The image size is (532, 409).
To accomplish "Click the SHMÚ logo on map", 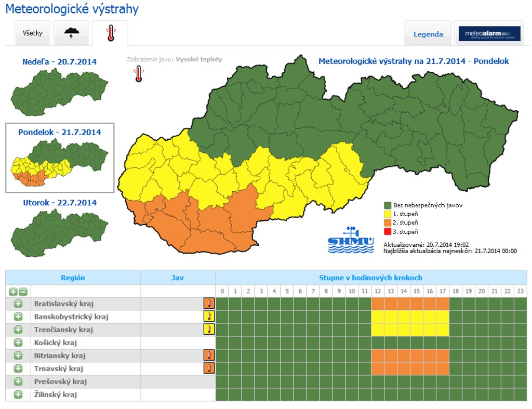I will coord(351,240).
